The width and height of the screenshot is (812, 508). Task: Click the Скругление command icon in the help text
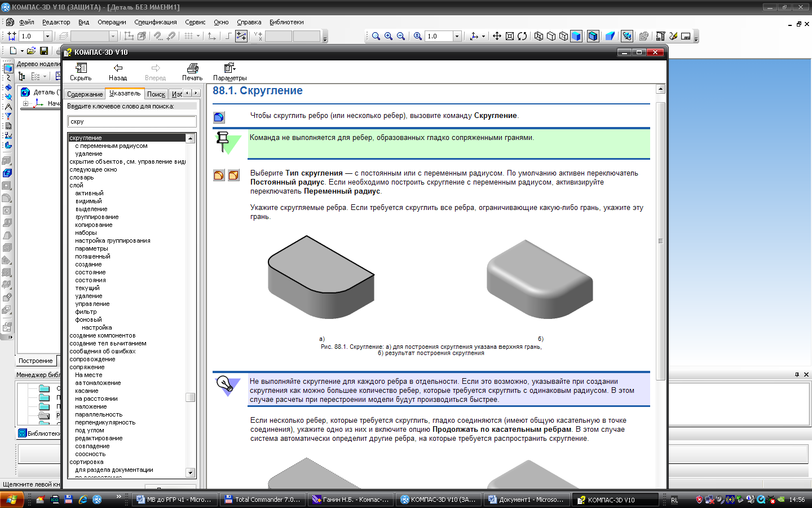[x=219, y=117]
